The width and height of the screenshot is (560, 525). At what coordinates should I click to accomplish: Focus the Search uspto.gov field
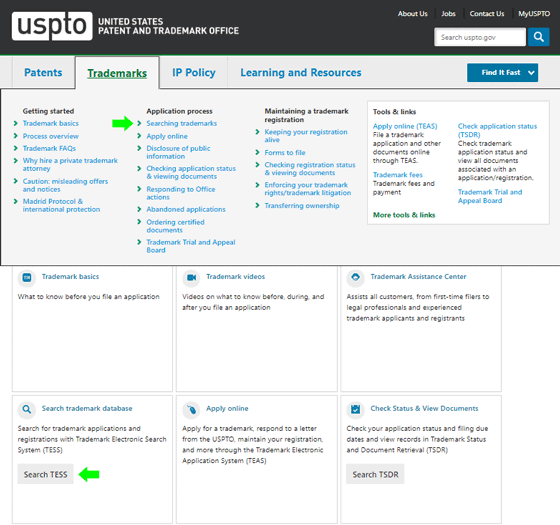[x=480, y=37]
